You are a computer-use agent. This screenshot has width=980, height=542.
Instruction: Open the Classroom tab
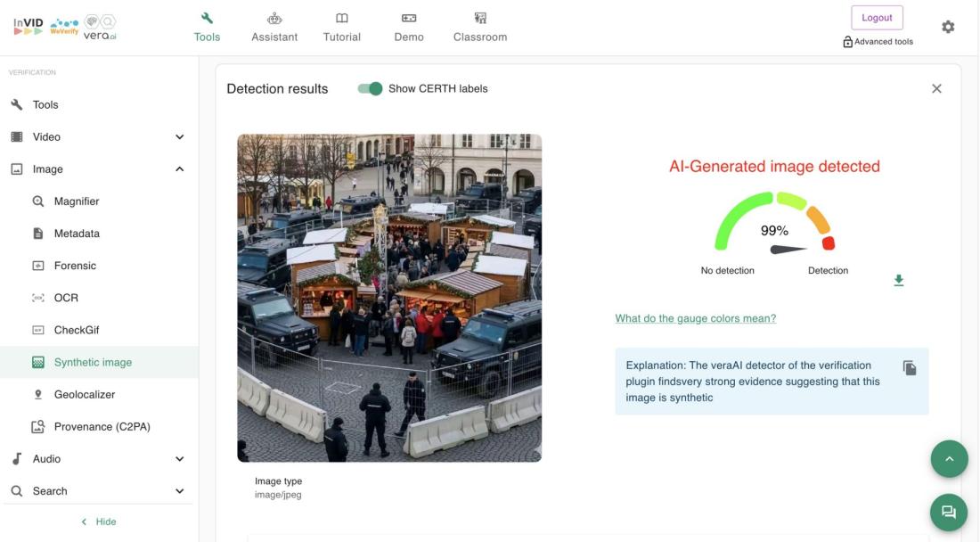click(x=479, y=27)
